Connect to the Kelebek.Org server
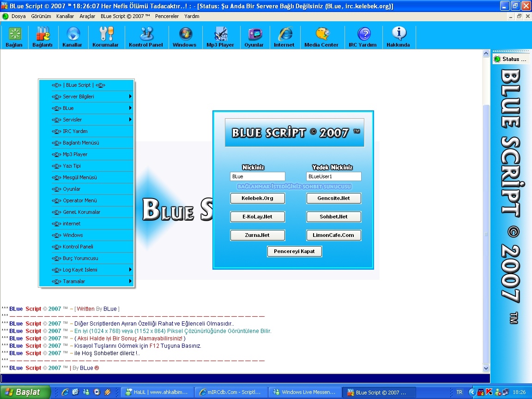This screenshot has height=399, width=532. coord(258,198)
